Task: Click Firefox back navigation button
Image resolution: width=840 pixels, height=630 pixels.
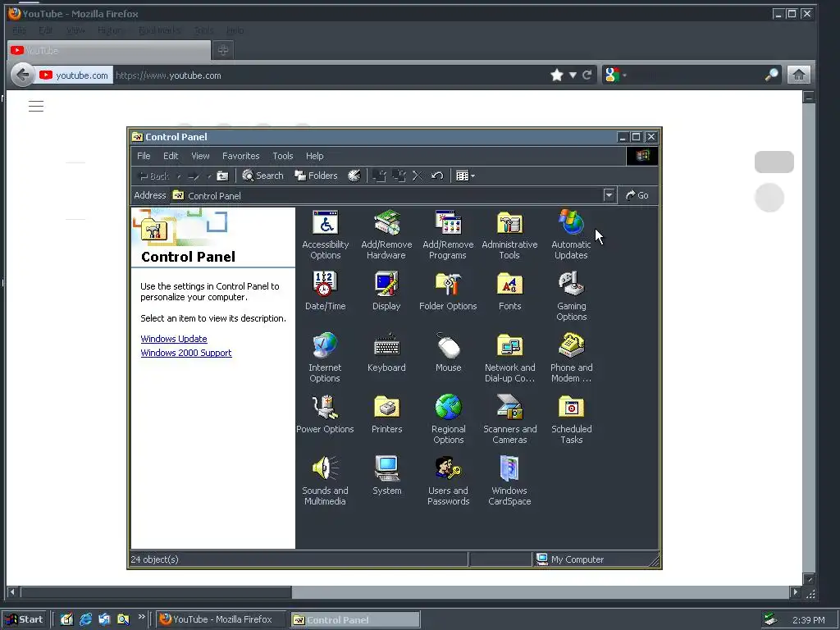Action: 22,75
